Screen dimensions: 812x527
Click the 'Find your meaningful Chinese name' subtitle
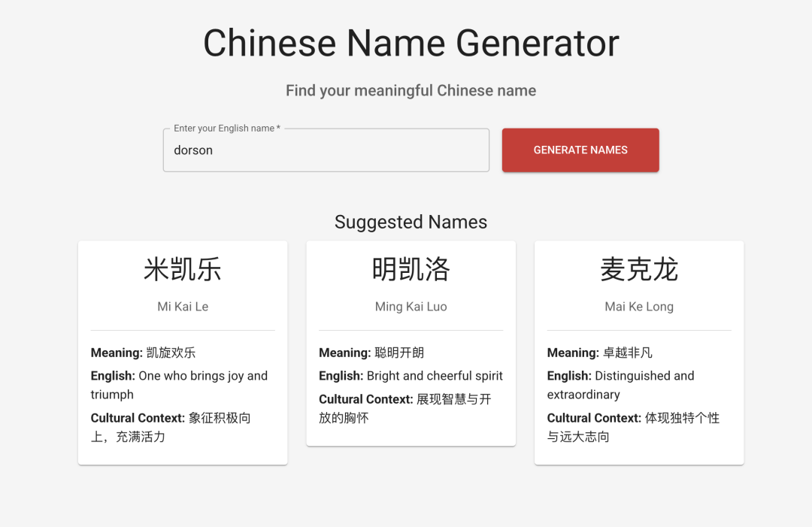tap(411, 90)
